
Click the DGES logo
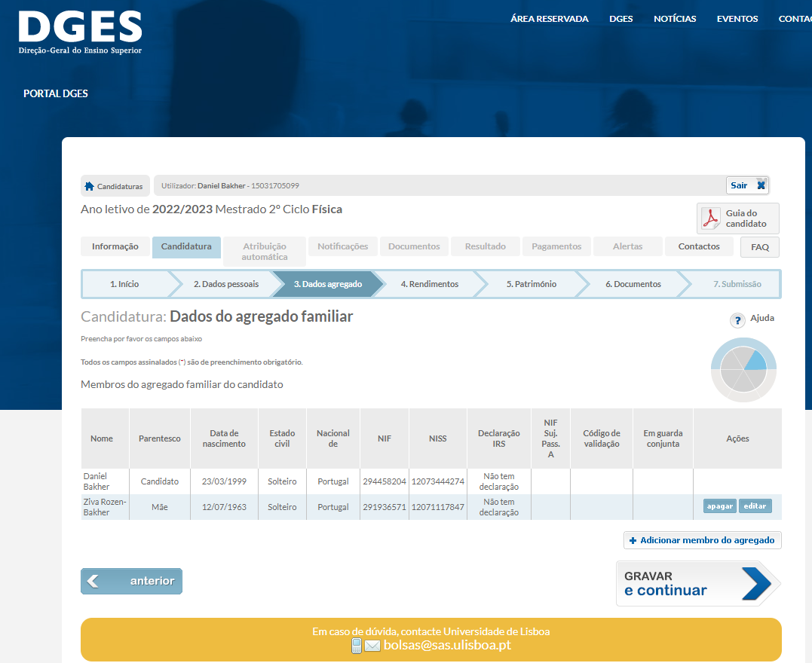click(x=80, y=32)
